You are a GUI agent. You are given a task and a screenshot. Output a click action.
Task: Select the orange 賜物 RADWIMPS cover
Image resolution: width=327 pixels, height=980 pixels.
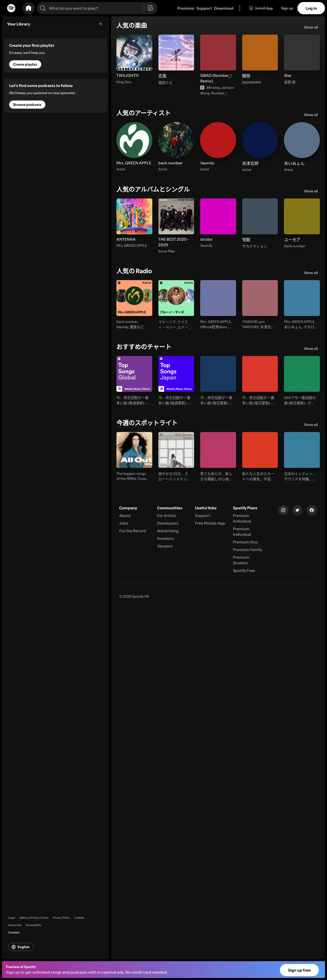point(260,52)
